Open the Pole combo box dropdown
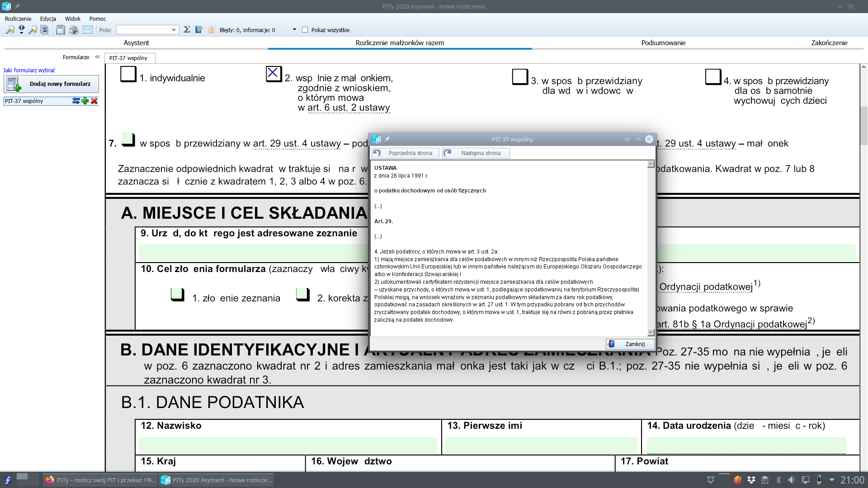This screenshot has width=868, height=488. (174, 30)
